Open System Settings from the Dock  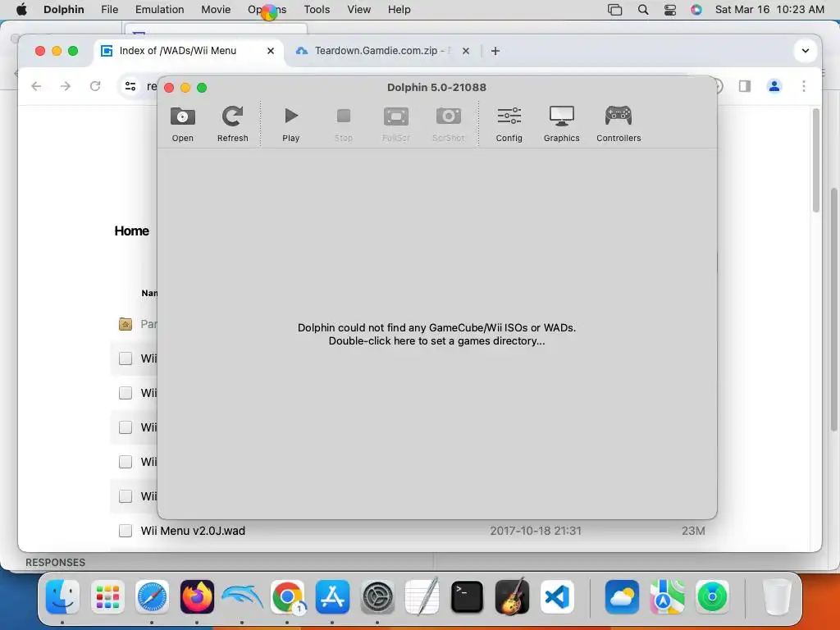377,597
